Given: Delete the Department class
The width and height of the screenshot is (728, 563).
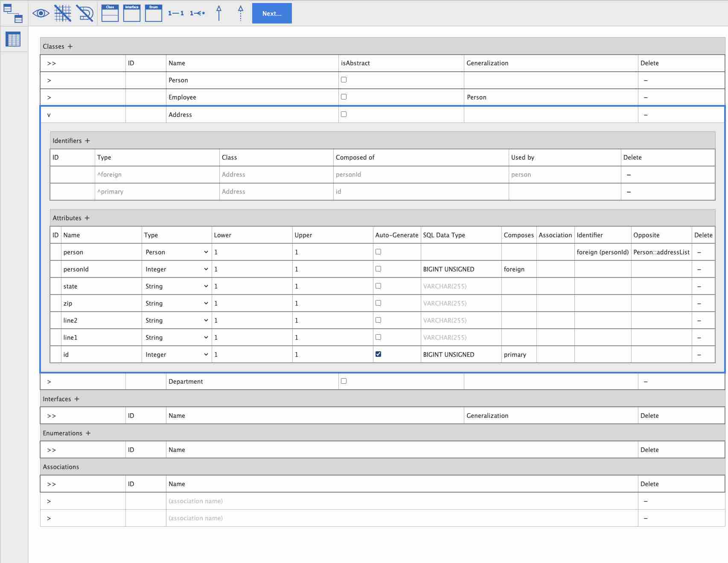Looking at the screenshot, I should [645, 382].
